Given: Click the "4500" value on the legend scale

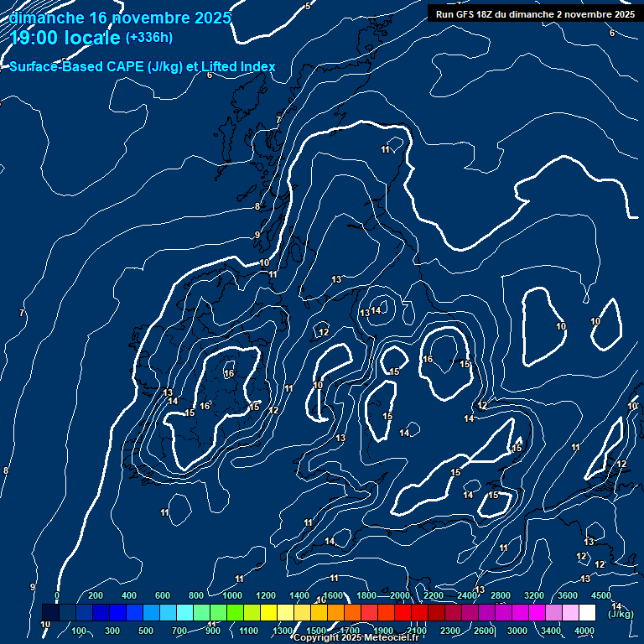Looking at the screenshot, I should 601,595.
